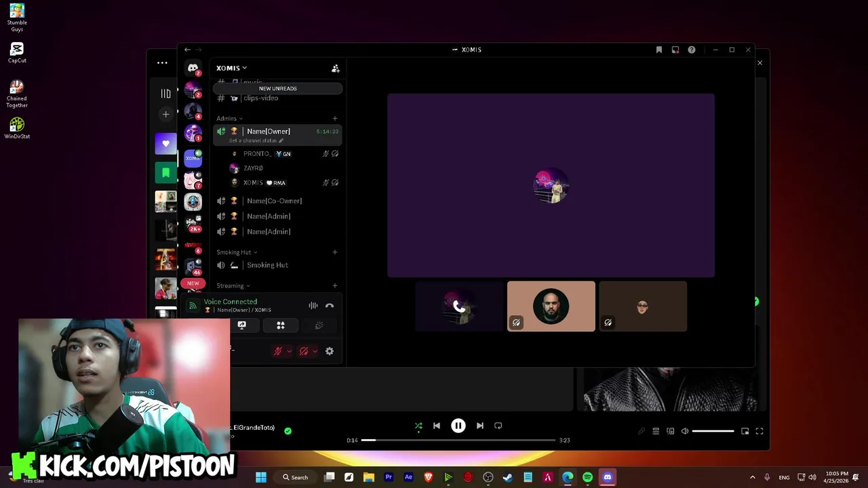
Task: Undeafen headphones in user panel
Action: 304,351
